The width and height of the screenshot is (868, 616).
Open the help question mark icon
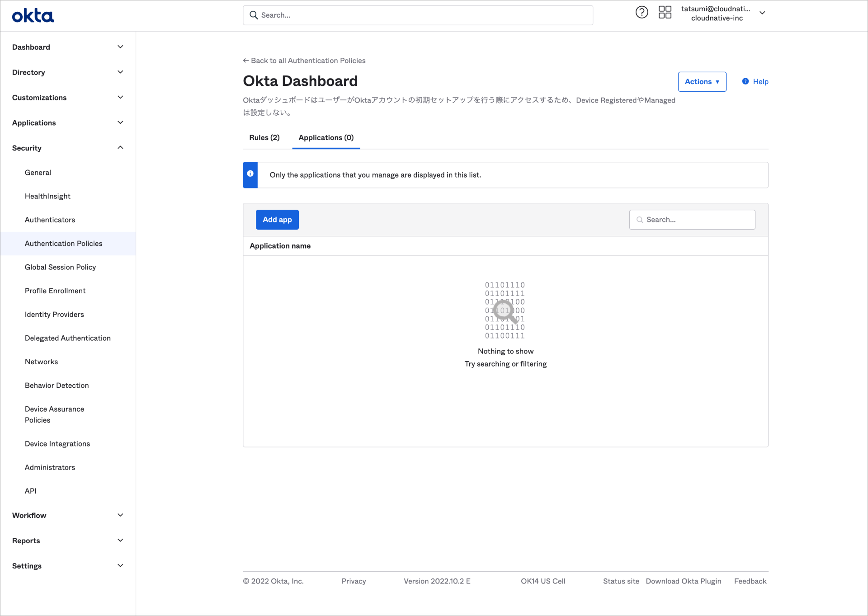[x=642, y=12]
